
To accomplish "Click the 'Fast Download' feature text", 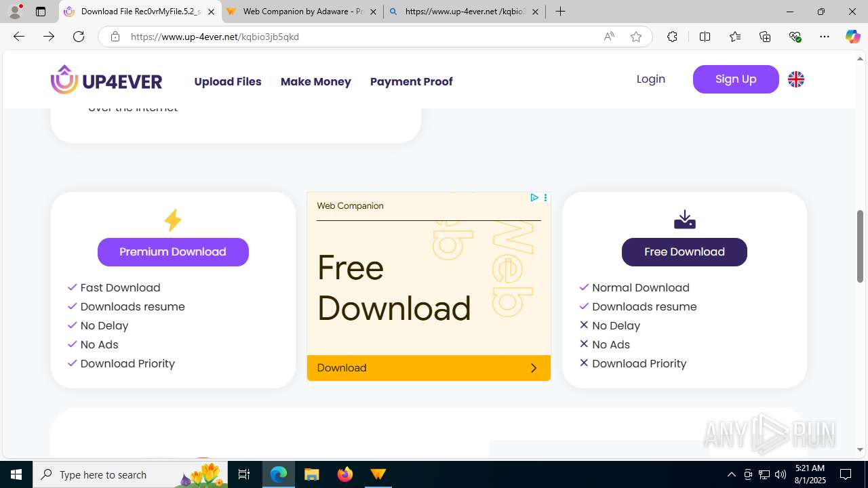I will 121,288.
